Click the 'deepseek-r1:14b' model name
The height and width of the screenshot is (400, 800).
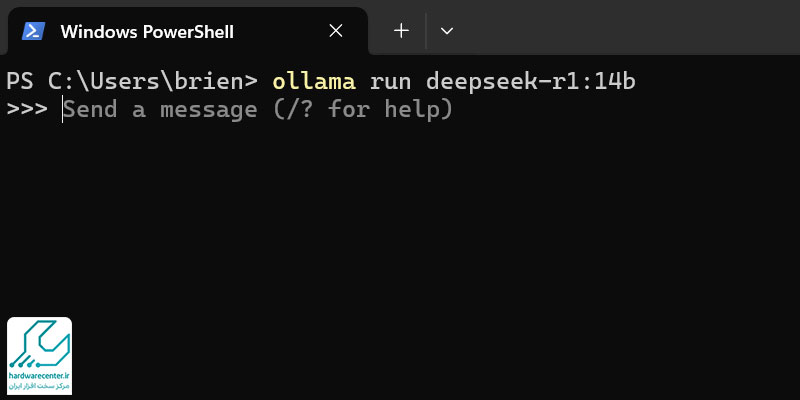pos(531,82)
